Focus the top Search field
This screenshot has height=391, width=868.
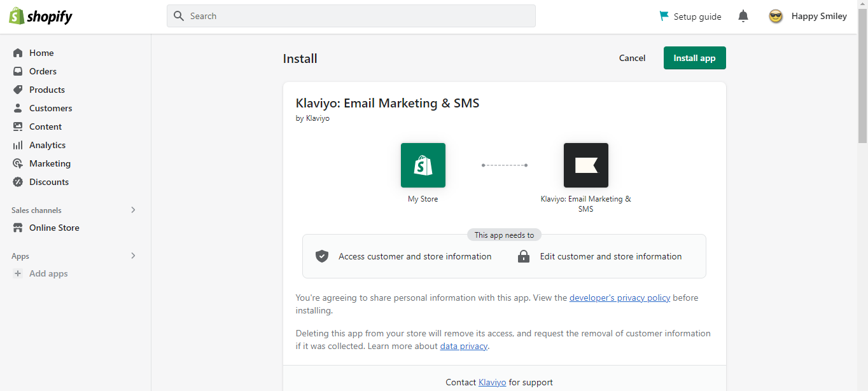[351, 16]
